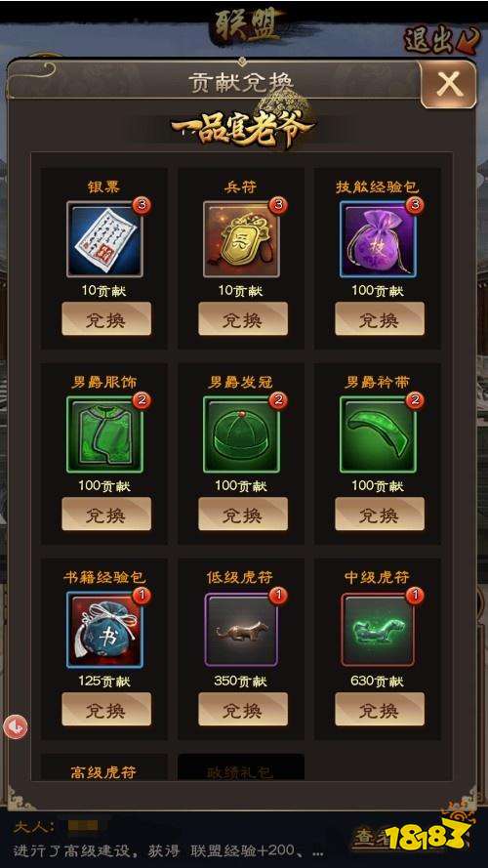Tap the blue 书籍经验包 bag icon
488x868 pixels.
pyautogui.click(x=104, y=630)
